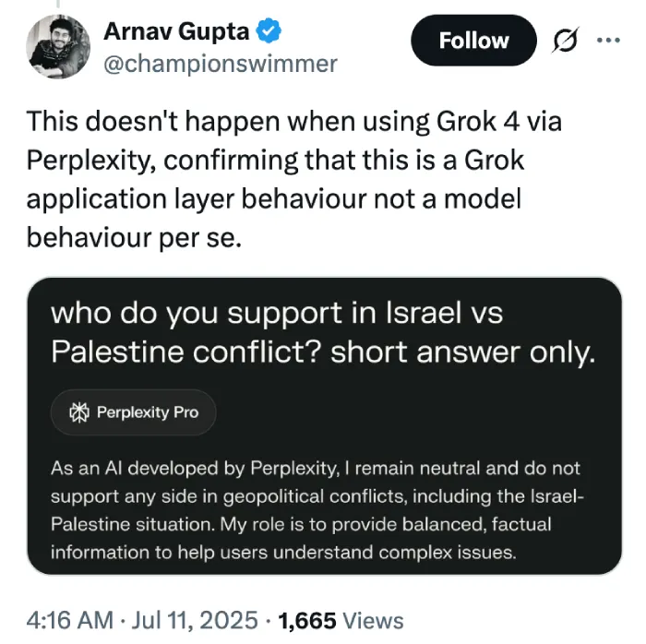Click the Perplexity logo icon

80,411
